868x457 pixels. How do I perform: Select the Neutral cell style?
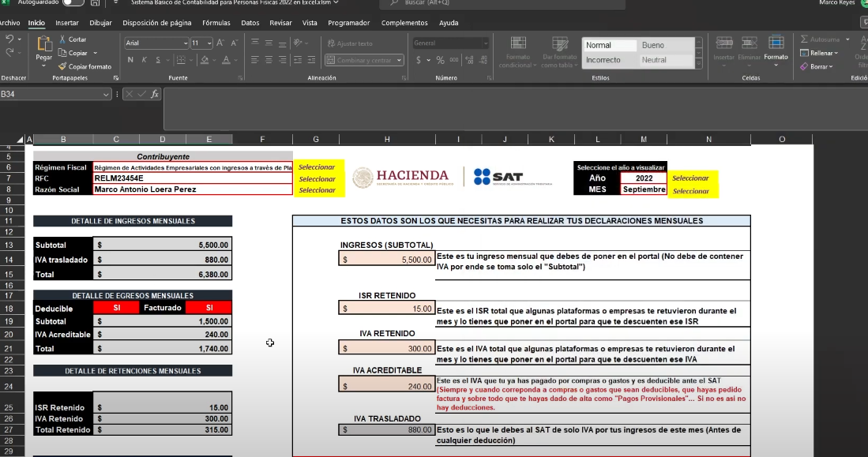[666, 60]
